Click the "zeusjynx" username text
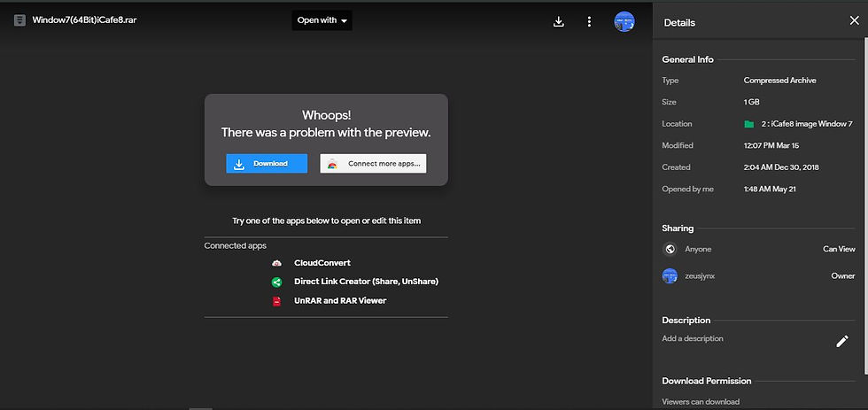The width and height of the screenshot is (868, 410). tap(700, 275)
